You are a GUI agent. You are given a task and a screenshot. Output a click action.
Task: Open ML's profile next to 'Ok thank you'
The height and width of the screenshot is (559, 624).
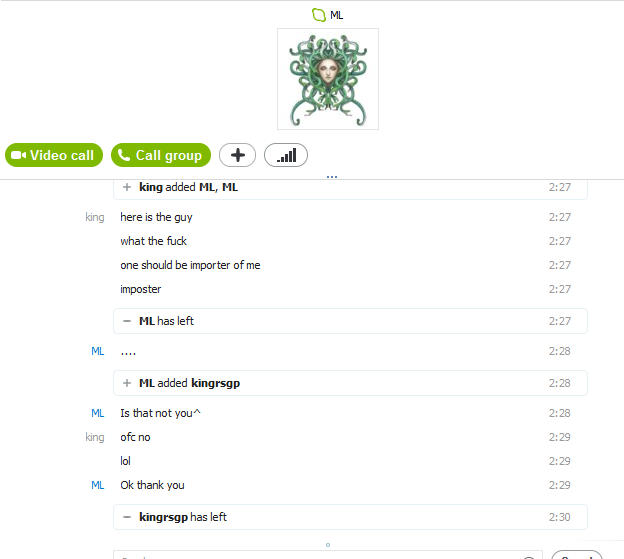(98, 485)
